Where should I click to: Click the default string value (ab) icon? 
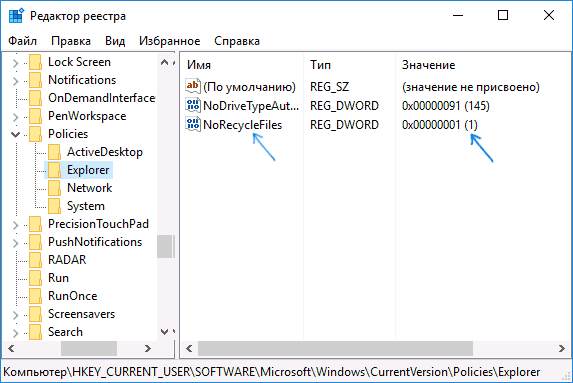pyautogui.click(x=193, y=86)
